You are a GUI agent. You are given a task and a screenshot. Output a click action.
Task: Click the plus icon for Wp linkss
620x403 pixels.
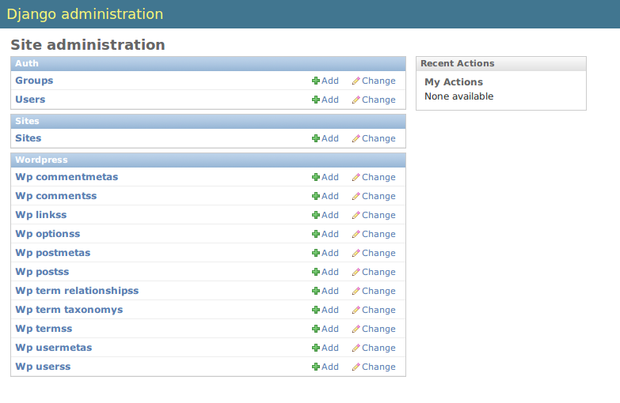[316, 215]
